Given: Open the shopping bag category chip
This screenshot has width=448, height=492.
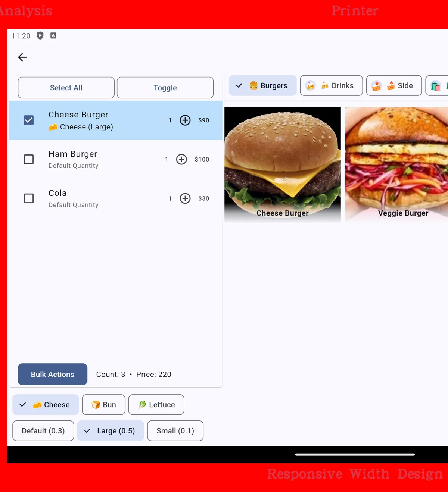Looking at the screenshot, I should click(437, 85).
